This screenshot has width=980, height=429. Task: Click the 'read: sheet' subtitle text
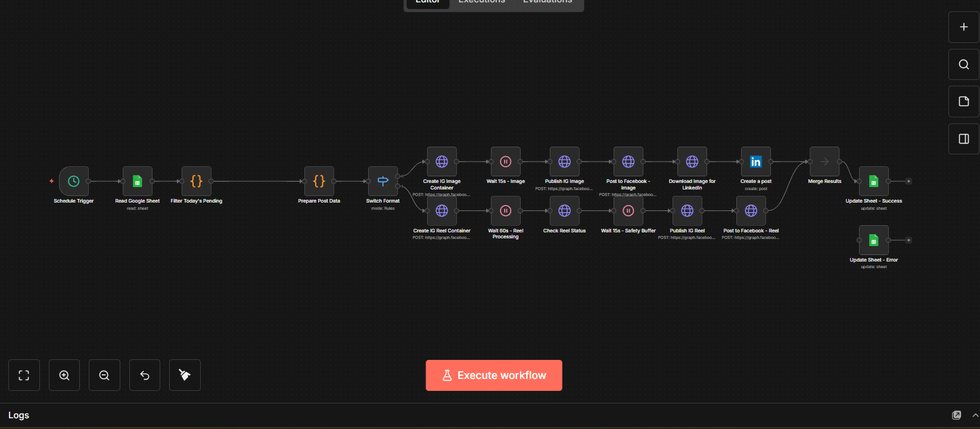pyautogui.click(x=138, y=209)
